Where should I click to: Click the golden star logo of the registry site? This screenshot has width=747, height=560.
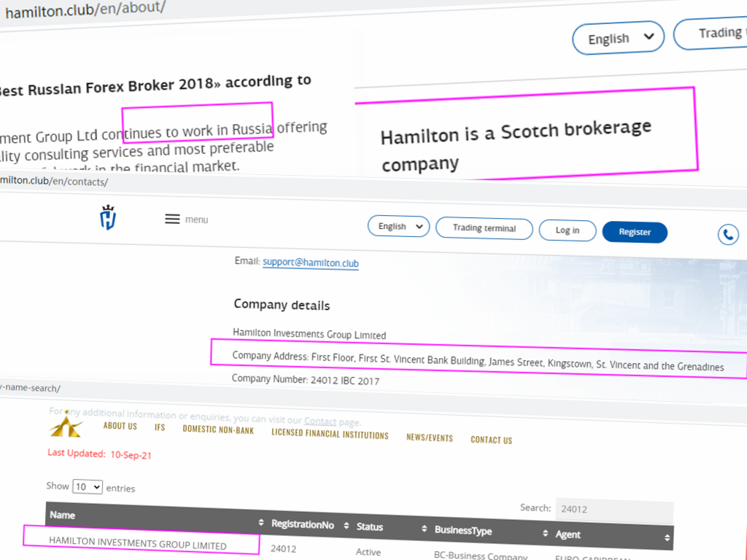point(66,425)
